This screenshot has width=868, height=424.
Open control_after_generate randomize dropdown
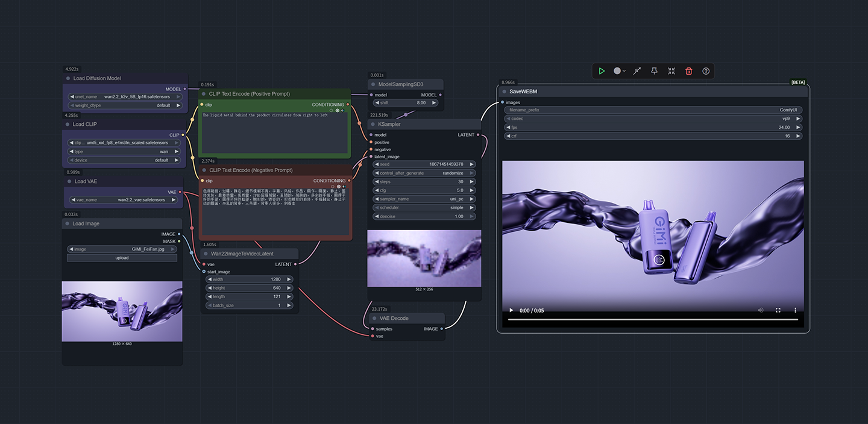click(424, 173)
